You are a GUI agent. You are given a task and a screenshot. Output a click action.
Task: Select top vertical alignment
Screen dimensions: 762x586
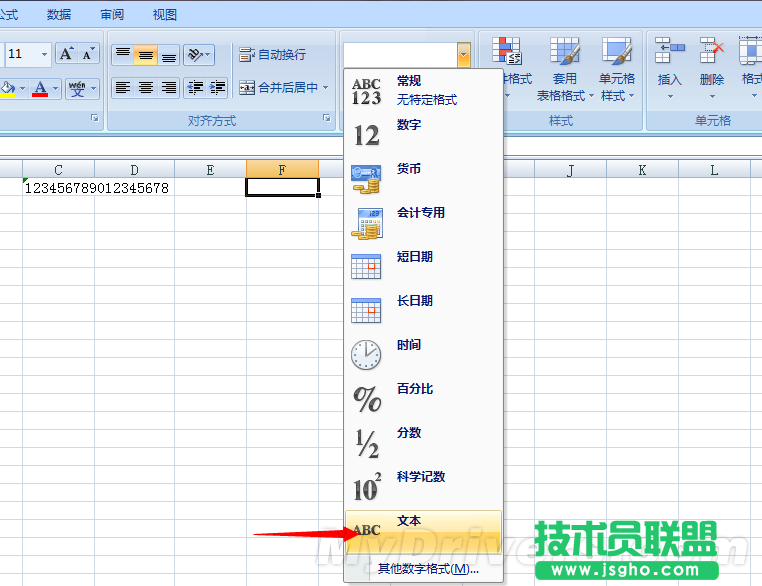[122, 54]
